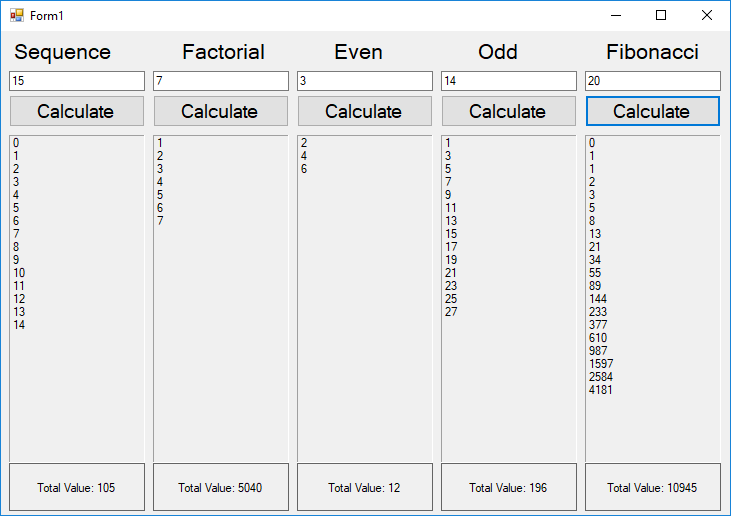Viewport: 731px width, 516px height.
Task: Focus the Fibonacci input field containing 20
Action: pos(653,81)
